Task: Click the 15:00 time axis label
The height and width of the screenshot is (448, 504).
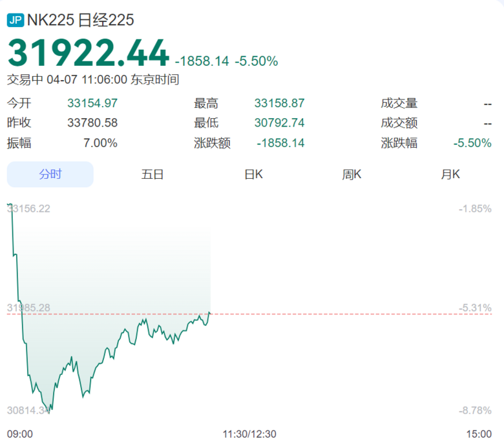Action: pos(479,434)
